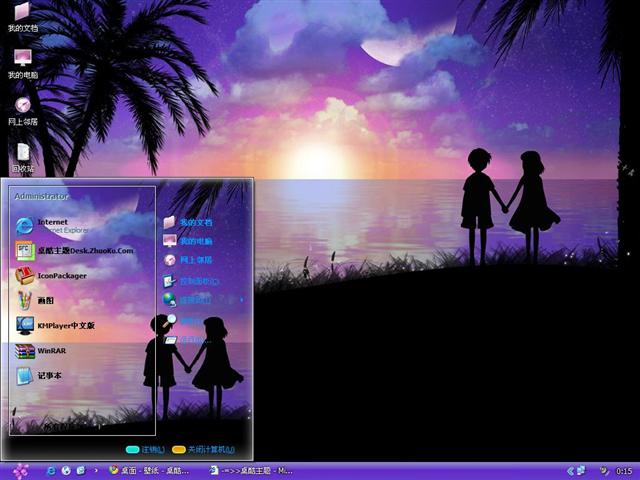Click the Internet Explorer quick launch icon
This screenshot has width=640, height=480.
51,471
